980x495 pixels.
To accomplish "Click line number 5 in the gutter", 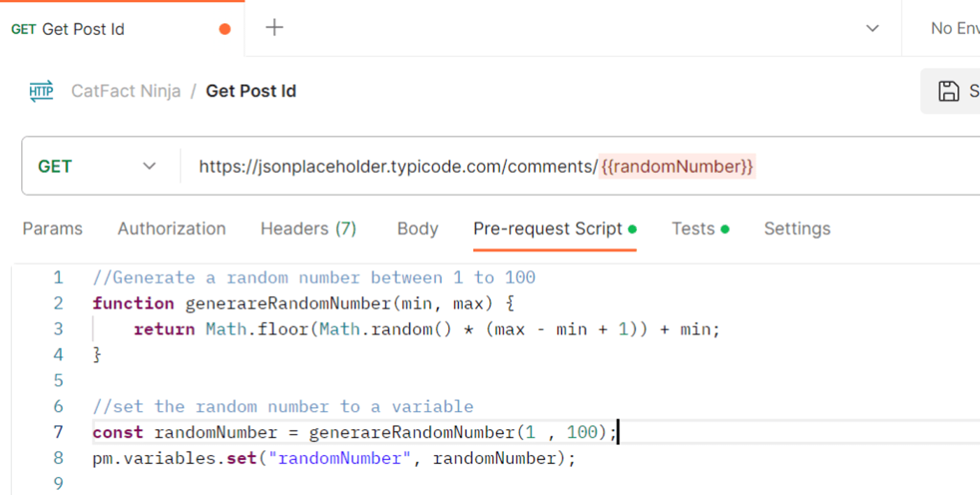I will click(x=58, y=381).
